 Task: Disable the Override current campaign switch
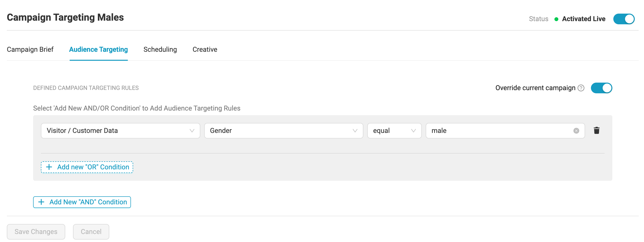tap(601, 88)
